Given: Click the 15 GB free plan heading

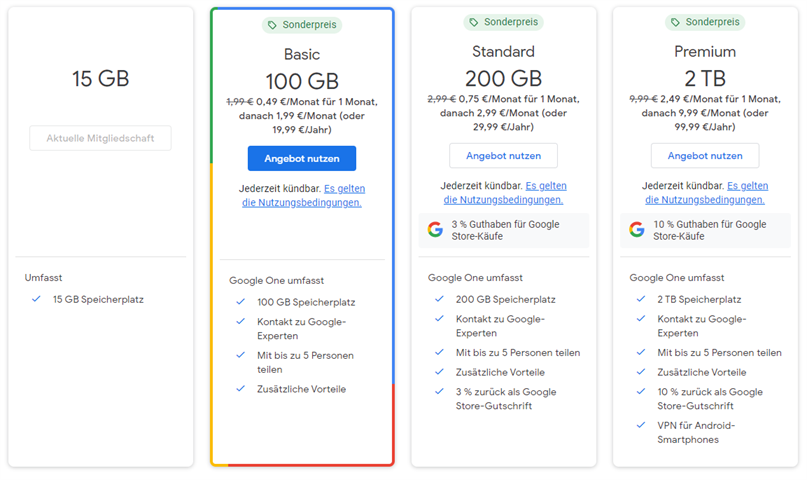Looking at the screenshot, I should coord(100,79).
